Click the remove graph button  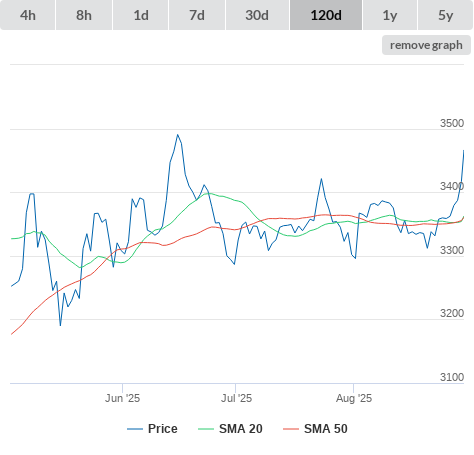[x=426, y=45]
